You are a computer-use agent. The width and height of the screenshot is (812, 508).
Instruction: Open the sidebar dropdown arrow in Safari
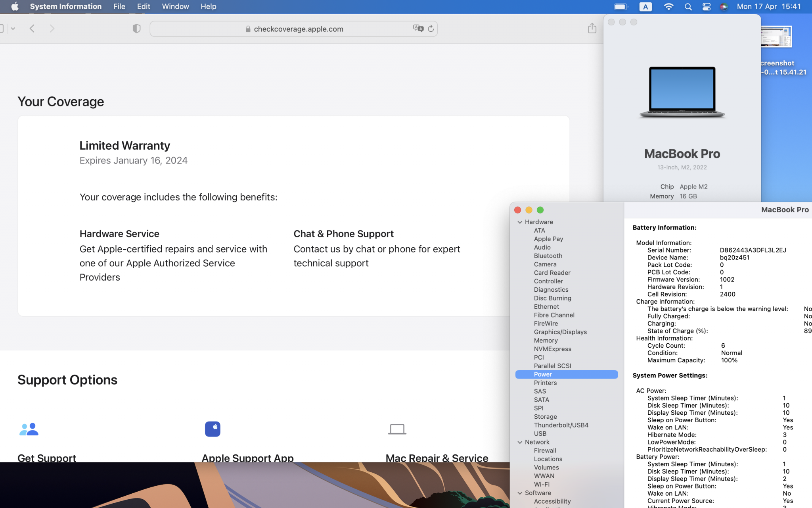(13, 29)
